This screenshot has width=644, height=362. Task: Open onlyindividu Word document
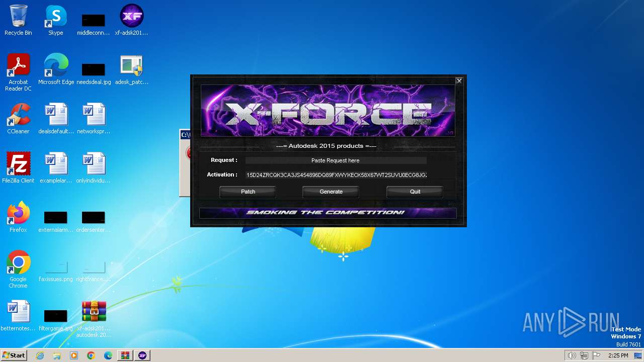pyautogui.click(x=94, y=168)
